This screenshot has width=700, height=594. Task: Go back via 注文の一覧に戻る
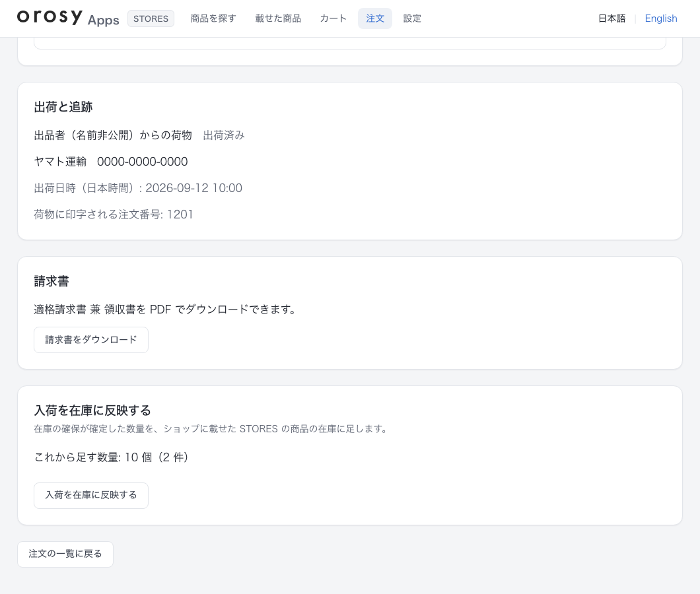[x=65, y=554]
